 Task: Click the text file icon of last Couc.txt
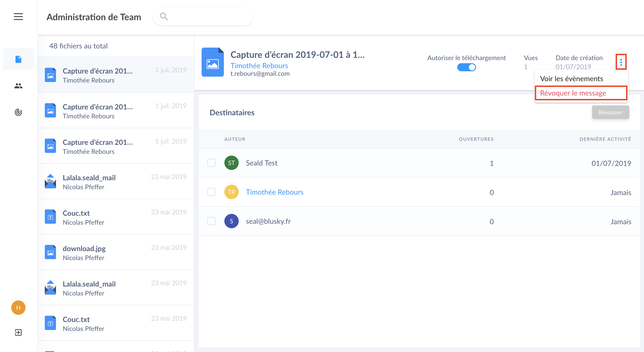coord(50,323)
